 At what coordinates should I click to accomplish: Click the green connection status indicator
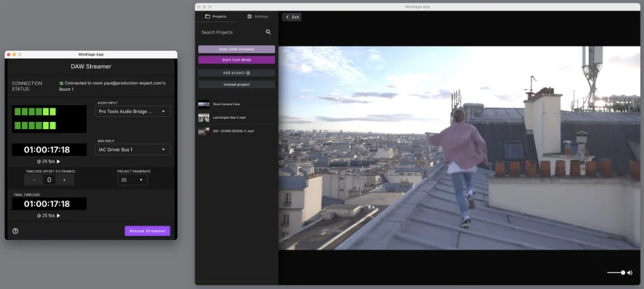click(x=61, y=83)
